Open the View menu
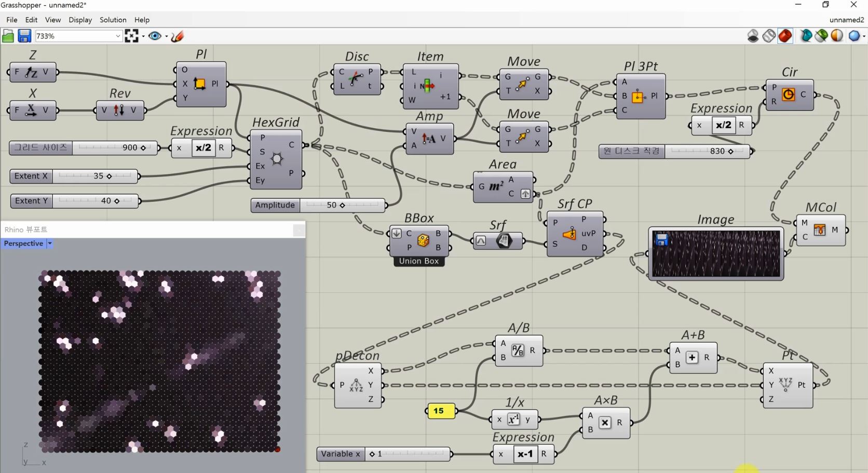 point(52,20)
